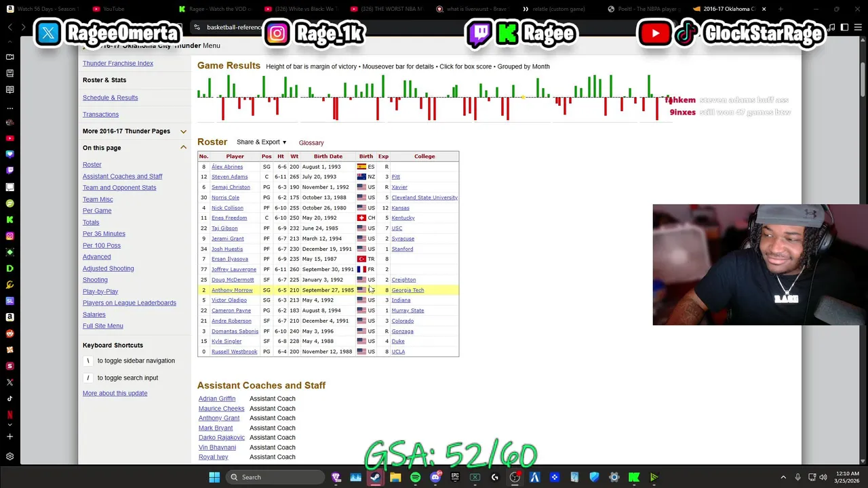
Task: Jump to Play-by-Play section
Action: (100, 291)
